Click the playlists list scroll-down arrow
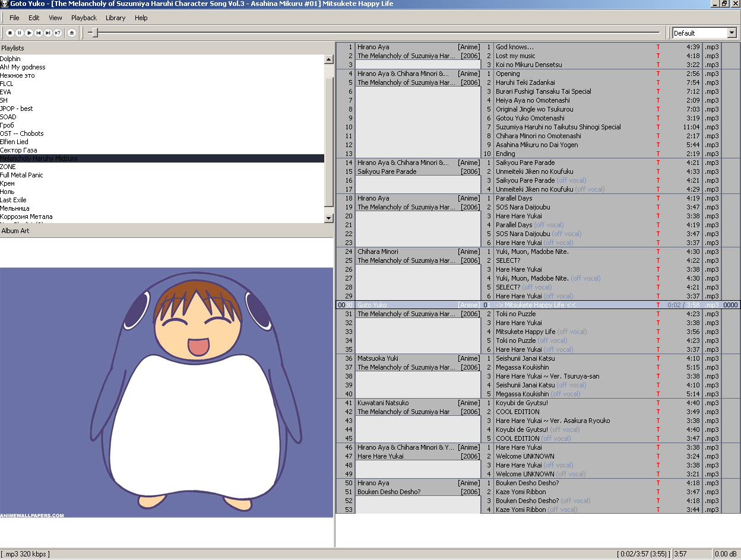The height and width of the screenshot is (560, 741). [x=329, y=218]
